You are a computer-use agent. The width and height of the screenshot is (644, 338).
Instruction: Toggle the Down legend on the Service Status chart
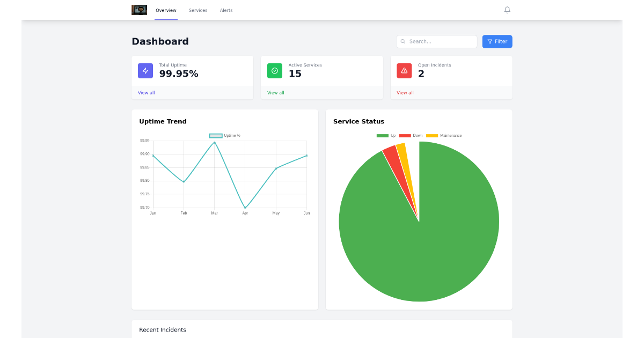tap(413, 135)
